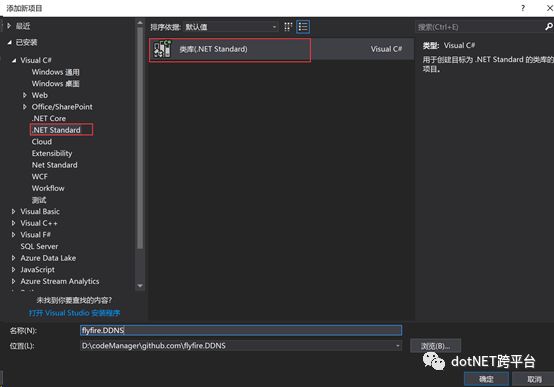
Task: Open Visual Studio installer link
Action: pos(74,313)
